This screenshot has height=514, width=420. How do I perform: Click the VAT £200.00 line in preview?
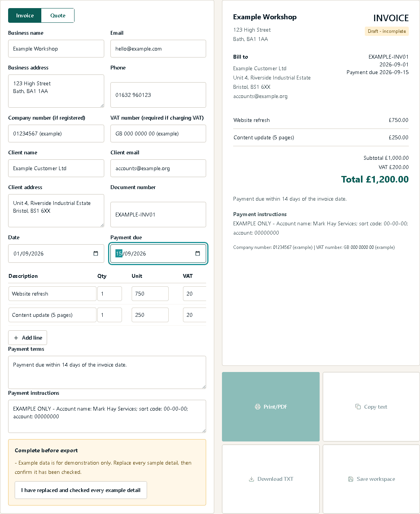pyautogui.click(x=393, y=167)
